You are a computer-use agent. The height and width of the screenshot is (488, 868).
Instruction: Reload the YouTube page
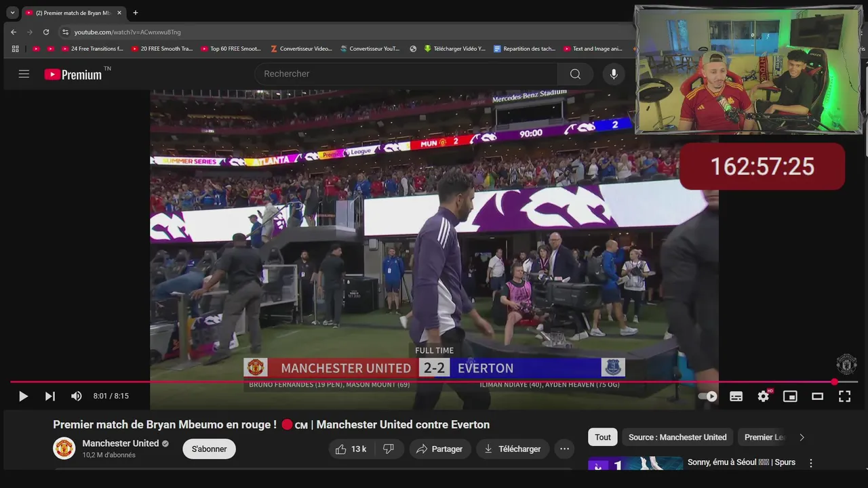46,32
